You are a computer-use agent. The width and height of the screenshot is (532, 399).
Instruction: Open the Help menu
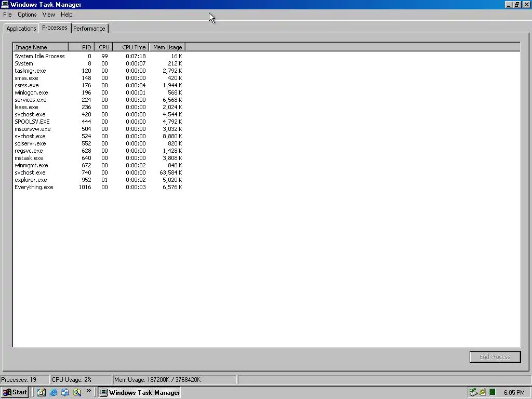click(x=66, y=15)
